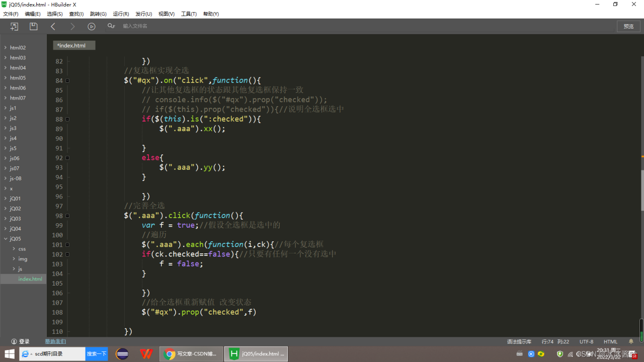Click the file search magnifier icon
644x362 pixels.
tap(111, 26)
